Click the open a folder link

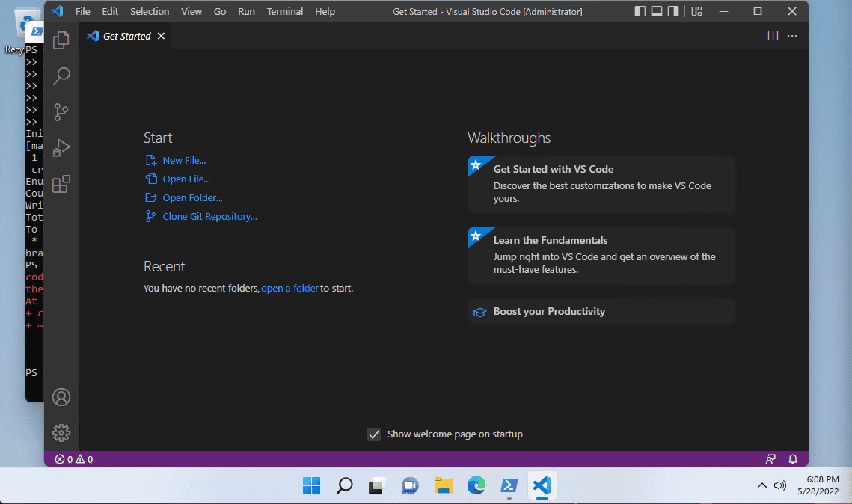coord(289,289)
